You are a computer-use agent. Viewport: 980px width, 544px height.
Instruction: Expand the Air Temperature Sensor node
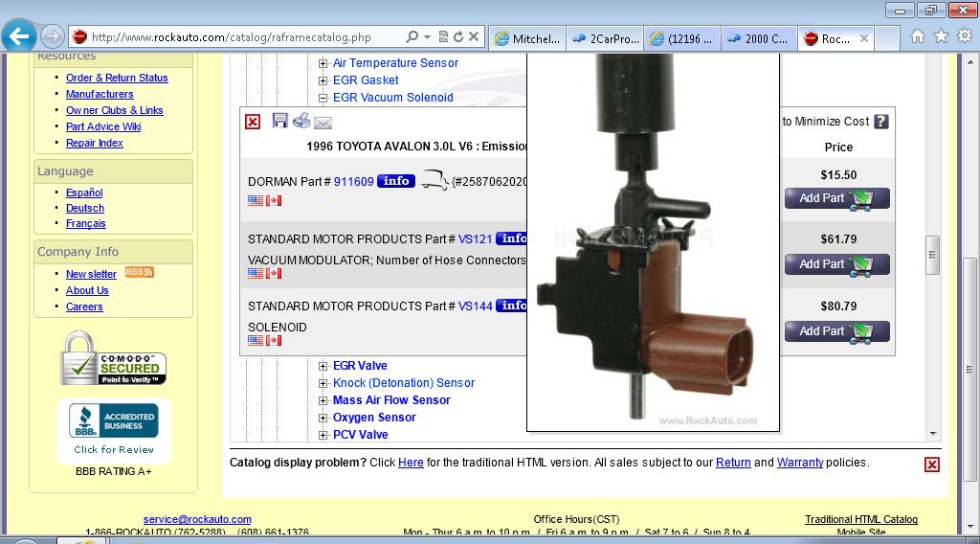(x=323, y=63)
